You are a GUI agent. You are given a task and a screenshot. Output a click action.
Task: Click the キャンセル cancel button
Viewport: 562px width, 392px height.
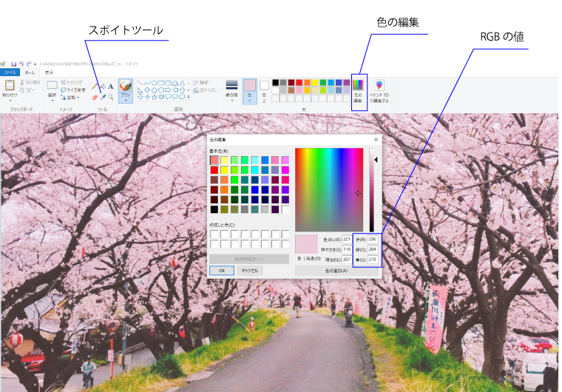pos(250,271)
